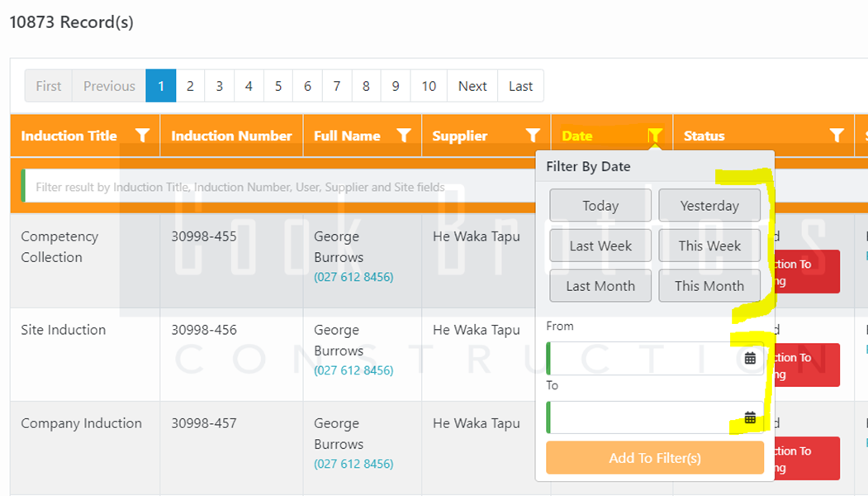Go to page 10
This screenshot has height=496, width=868.
coord(429,86)
